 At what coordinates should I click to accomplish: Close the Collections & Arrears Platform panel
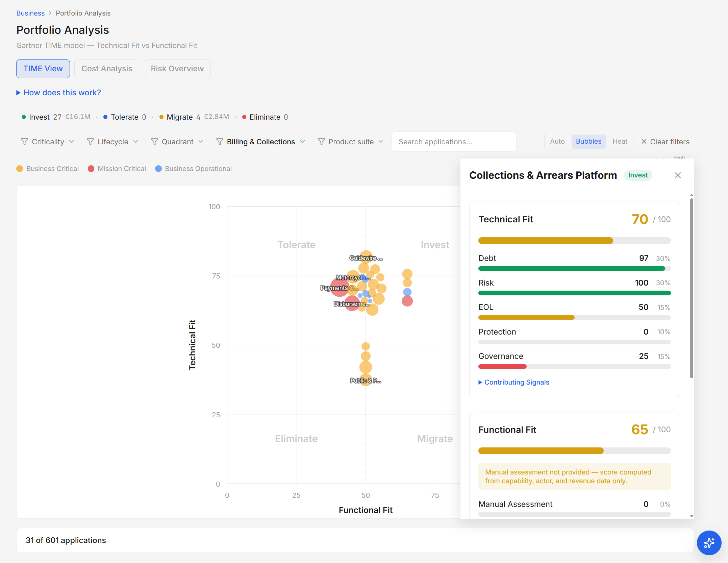[x=678, y=175]
